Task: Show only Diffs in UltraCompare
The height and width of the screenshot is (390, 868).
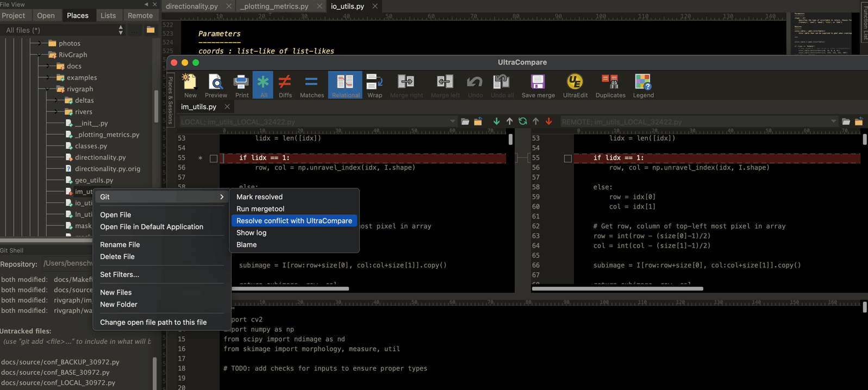Action: coord(285,85)
